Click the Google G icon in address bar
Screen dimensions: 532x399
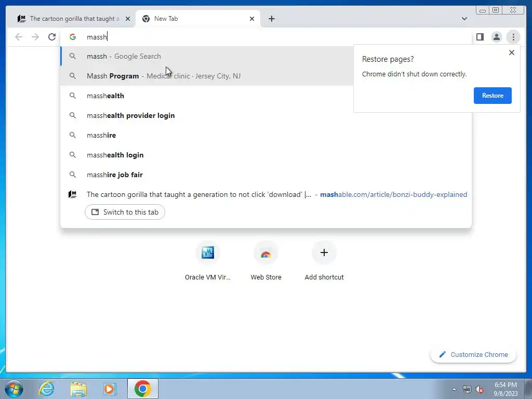click(x=73, y=37)
